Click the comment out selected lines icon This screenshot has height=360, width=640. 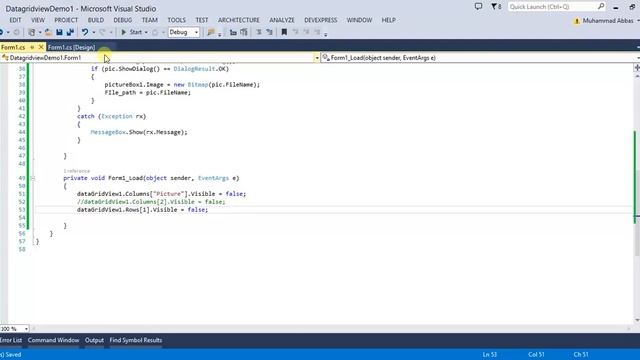click(x=259, y=32)
